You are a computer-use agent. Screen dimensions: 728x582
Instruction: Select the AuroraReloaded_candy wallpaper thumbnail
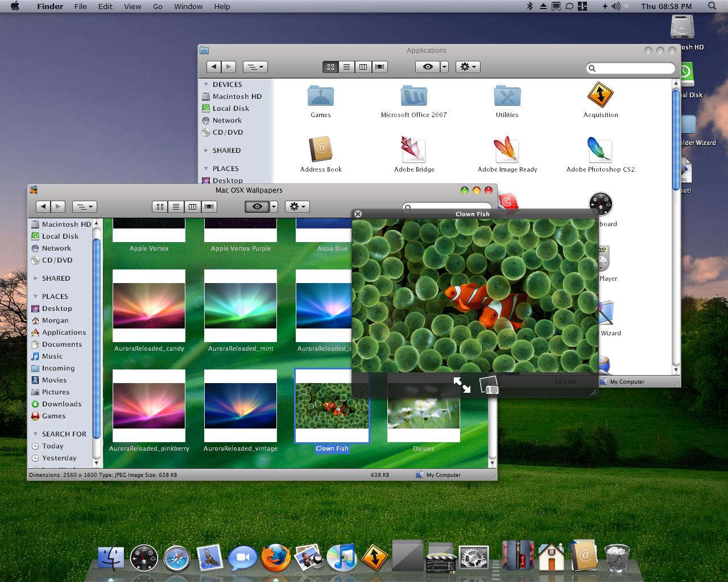pos(149,306)
